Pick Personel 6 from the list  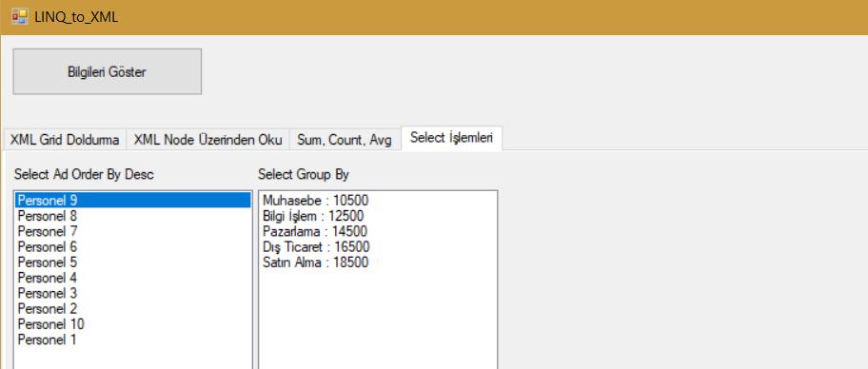(x=133, y=246)
